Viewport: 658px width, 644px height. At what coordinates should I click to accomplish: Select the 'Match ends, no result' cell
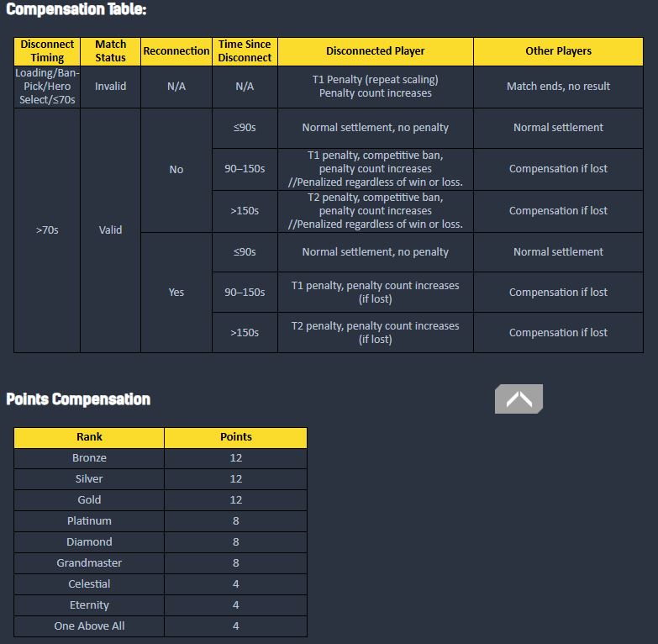point(558,87)
